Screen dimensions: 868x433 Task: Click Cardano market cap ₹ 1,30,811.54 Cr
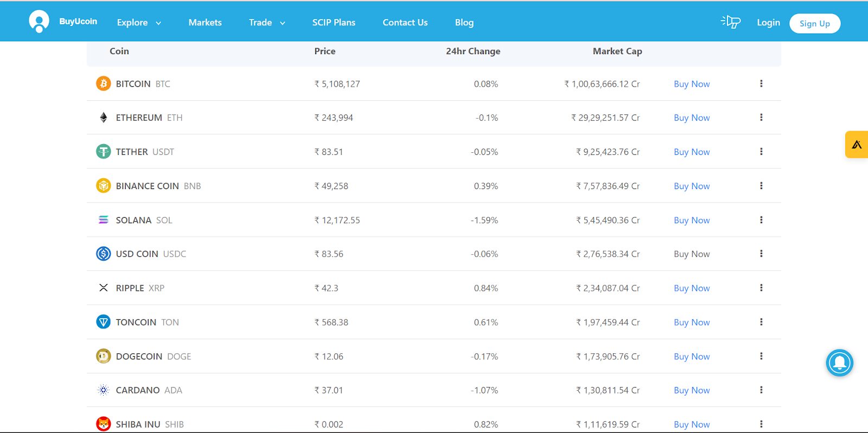point(608,390)
